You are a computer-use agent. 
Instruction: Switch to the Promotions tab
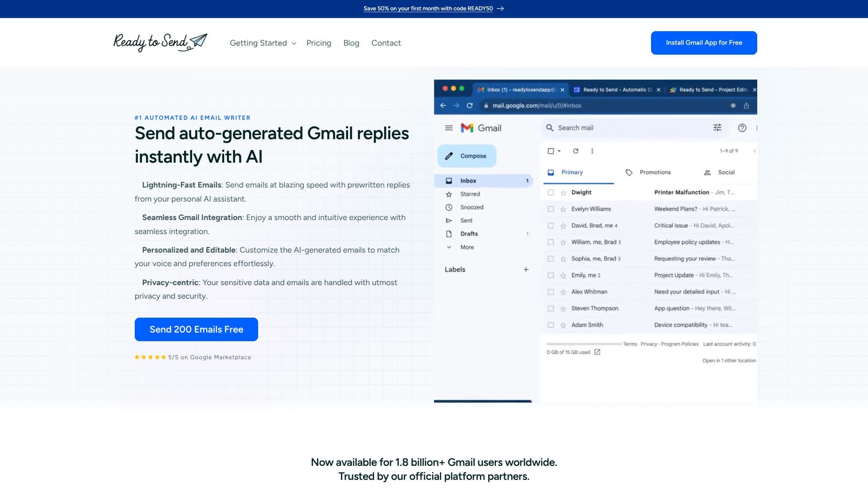coord(648,172)
